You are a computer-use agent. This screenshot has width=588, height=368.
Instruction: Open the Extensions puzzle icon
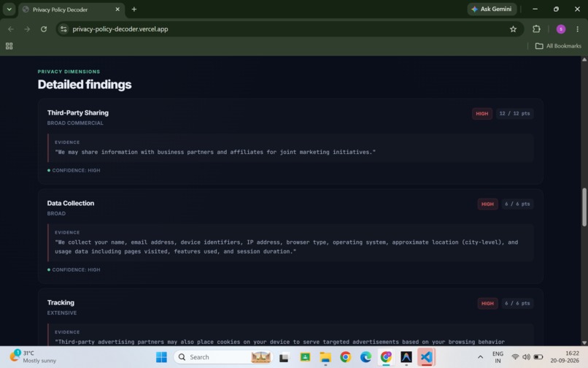tap(536, 29)
